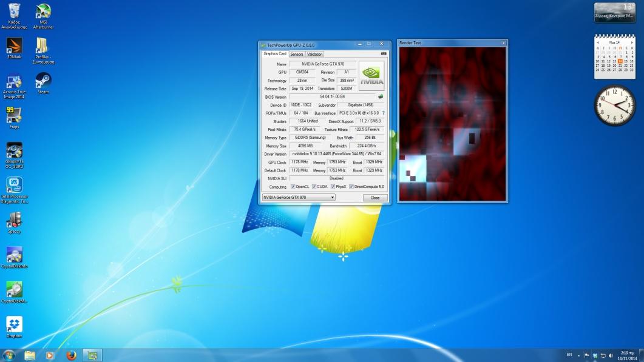This screenshot has width=644, height=362.
Task: Click the Action Center flag tray icon
Action: pyautogui.click(x=587, y=355)
